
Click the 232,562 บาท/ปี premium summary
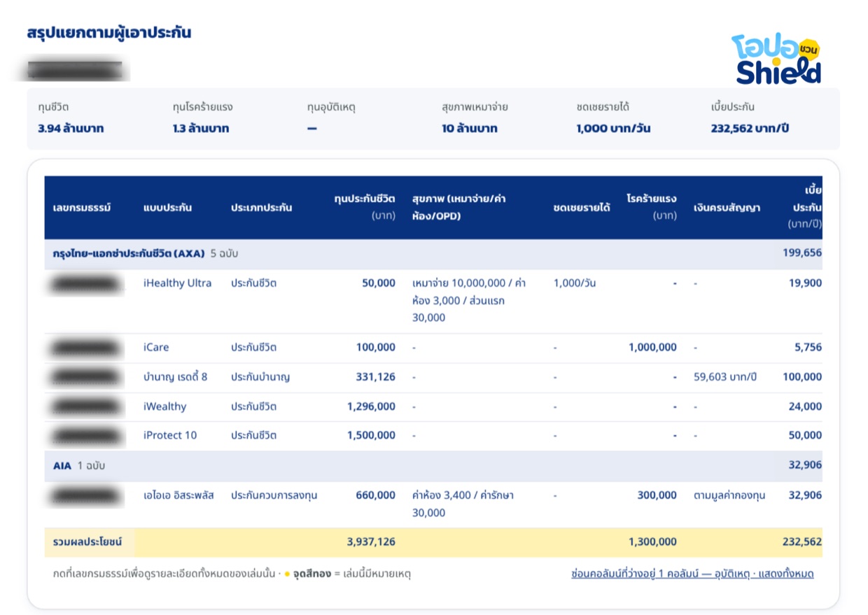(750, 129)
